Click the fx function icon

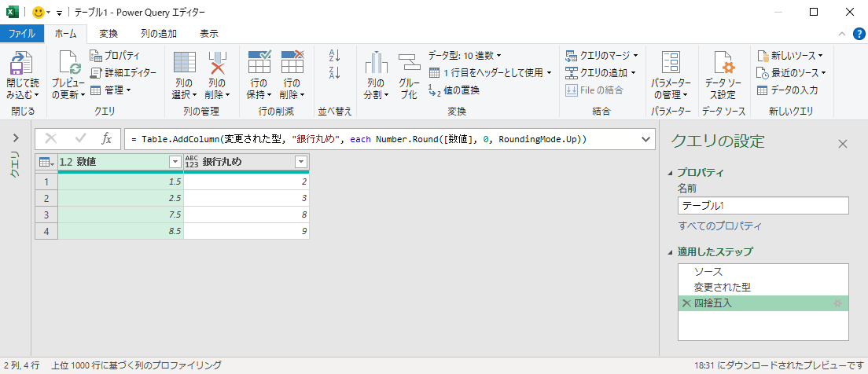[107, 139]
